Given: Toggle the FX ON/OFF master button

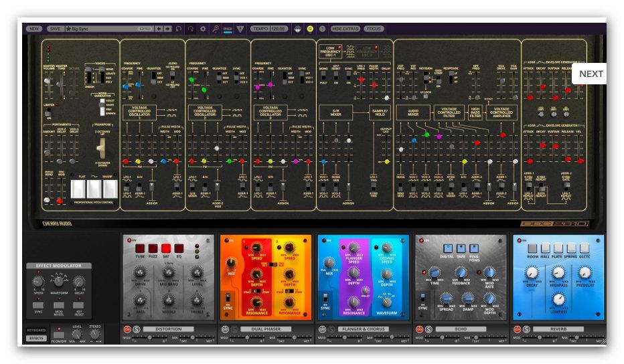Looking at the screenshot, I should (x=59, y=335).
